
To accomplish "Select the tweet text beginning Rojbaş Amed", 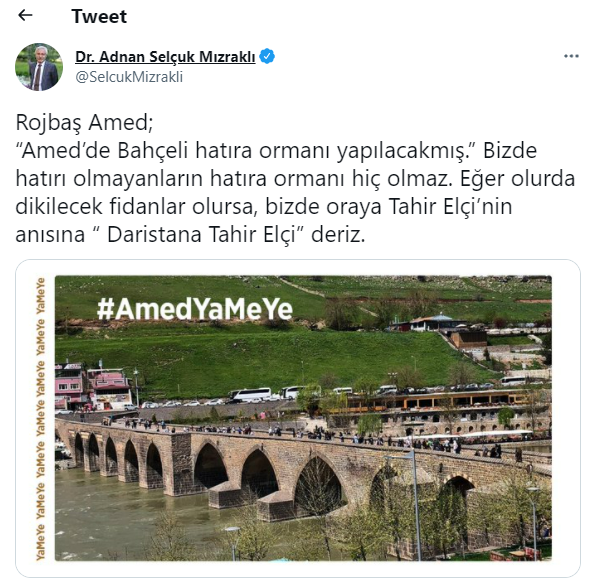I will coord(295,179).
